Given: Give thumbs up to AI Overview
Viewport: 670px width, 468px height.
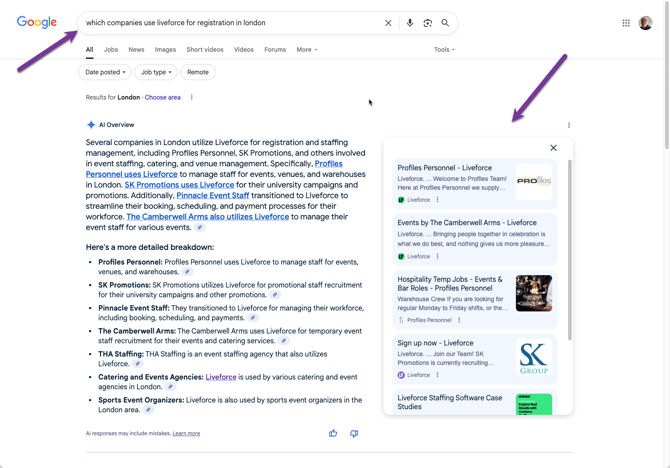Looking at the screenshot, I should click(333, 433).
